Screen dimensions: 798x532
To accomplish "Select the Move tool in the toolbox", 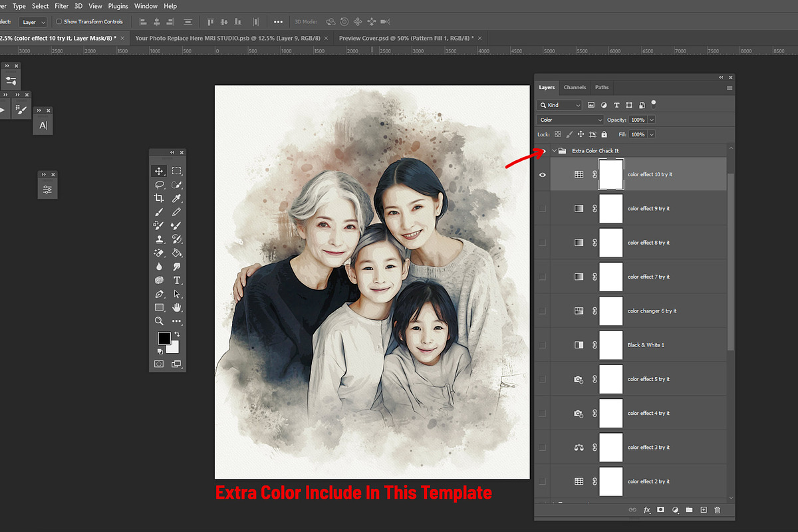I will (x=159, y=171).
